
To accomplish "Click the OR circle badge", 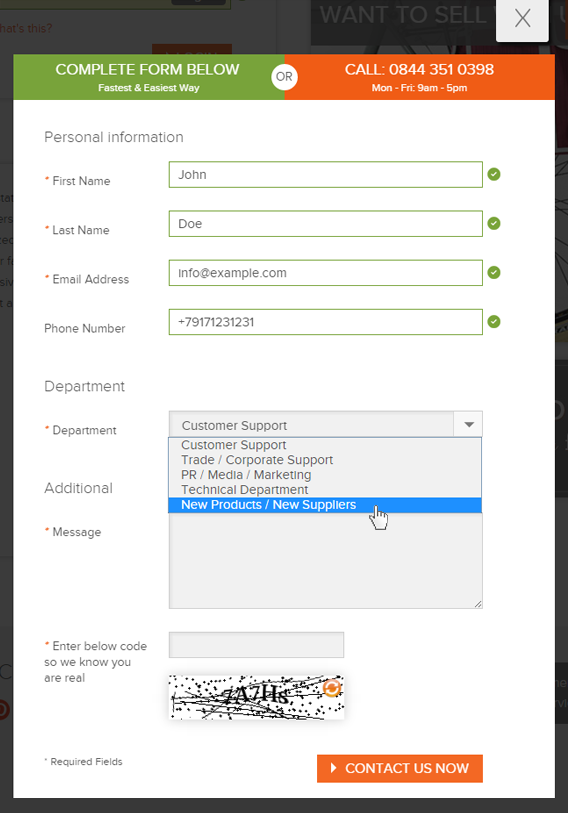I will (284, 77).
